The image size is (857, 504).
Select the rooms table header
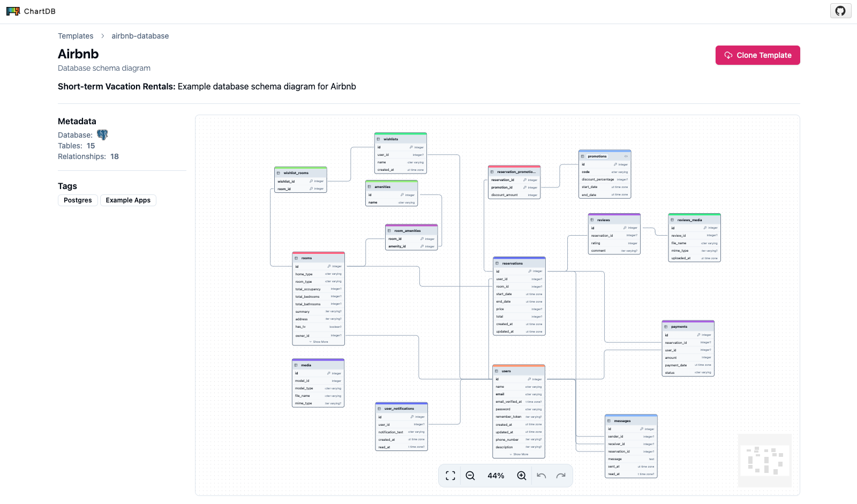[318, 258]
